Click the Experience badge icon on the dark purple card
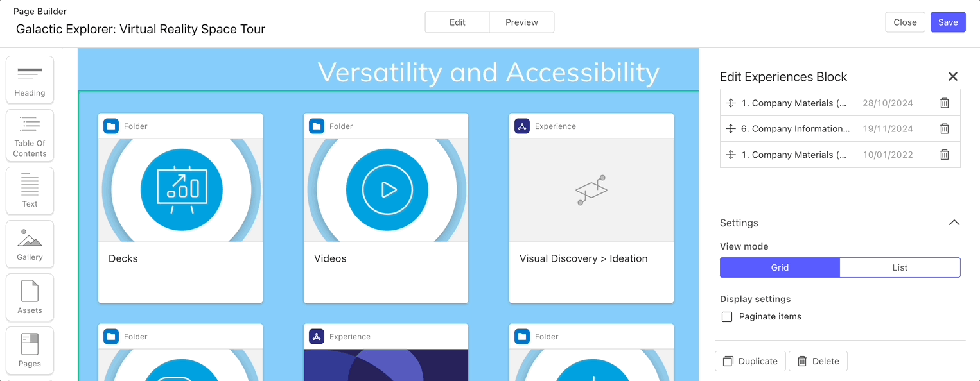This screenshot has height=381, width=980. [x=317, y=337]
